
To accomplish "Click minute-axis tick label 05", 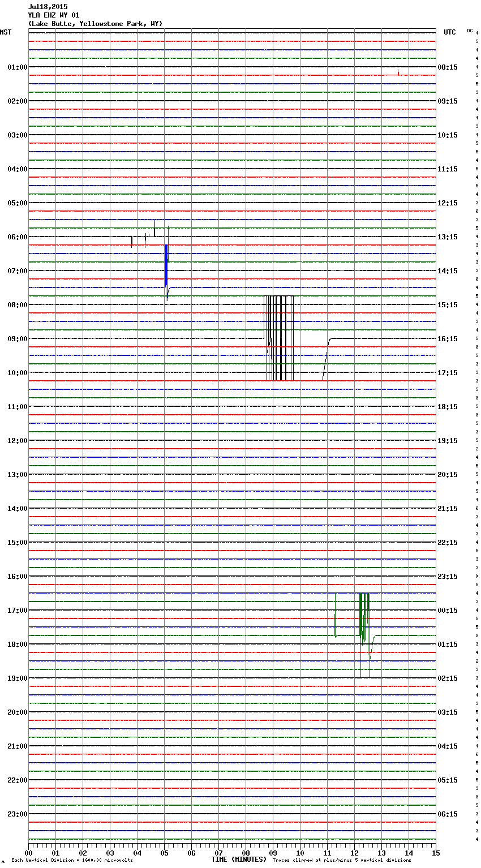I will (x=164, y=853).
